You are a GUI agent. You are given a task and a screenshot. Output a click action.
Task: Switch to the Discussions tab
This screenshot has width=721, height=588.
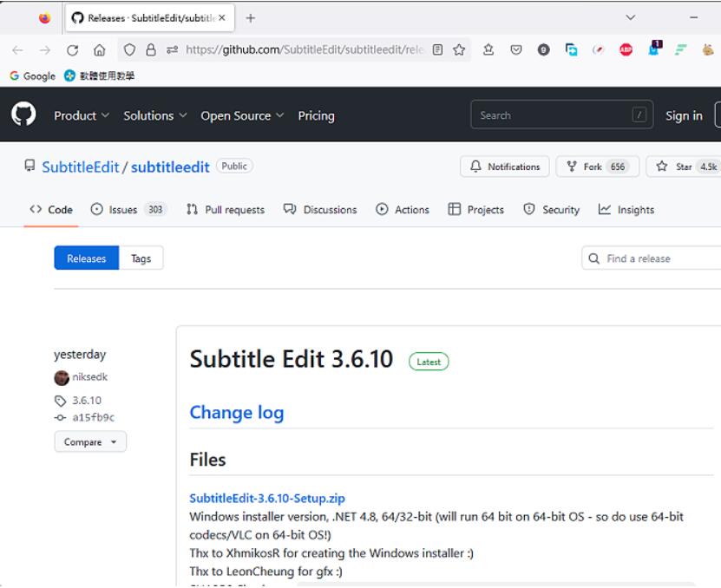coord(320,210)
